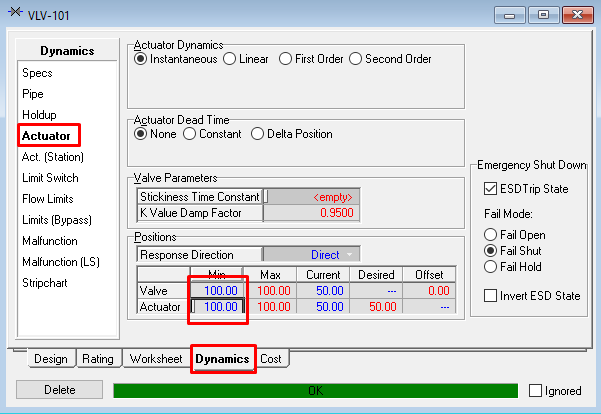Switch to the Design tab
601x414 pixels.
(x=51, y=359)
